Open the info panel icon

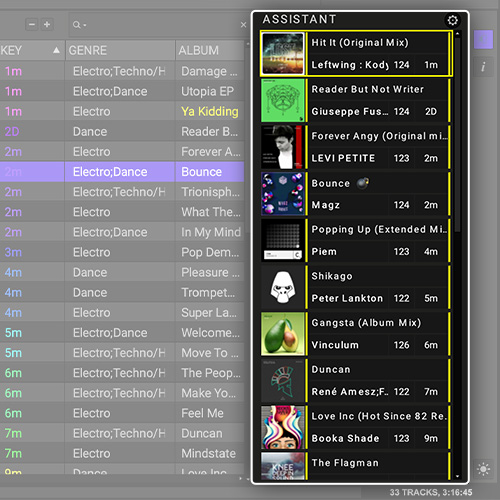pos(483,67)
